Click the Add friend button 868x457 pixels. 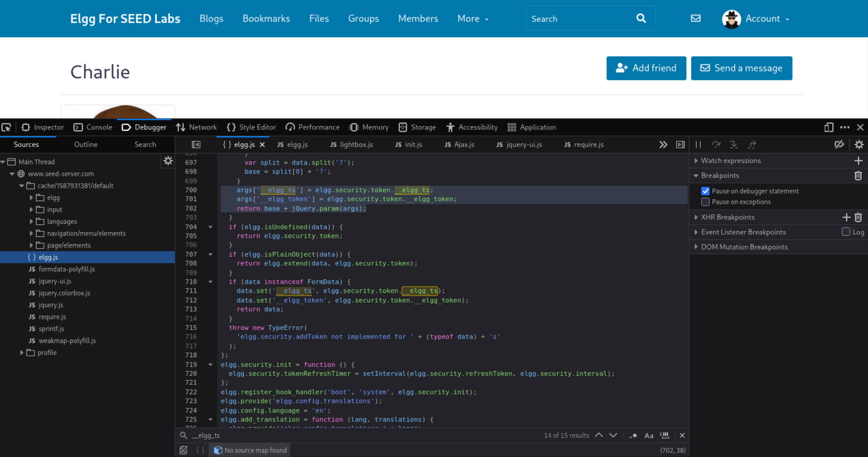coord(646,68)
